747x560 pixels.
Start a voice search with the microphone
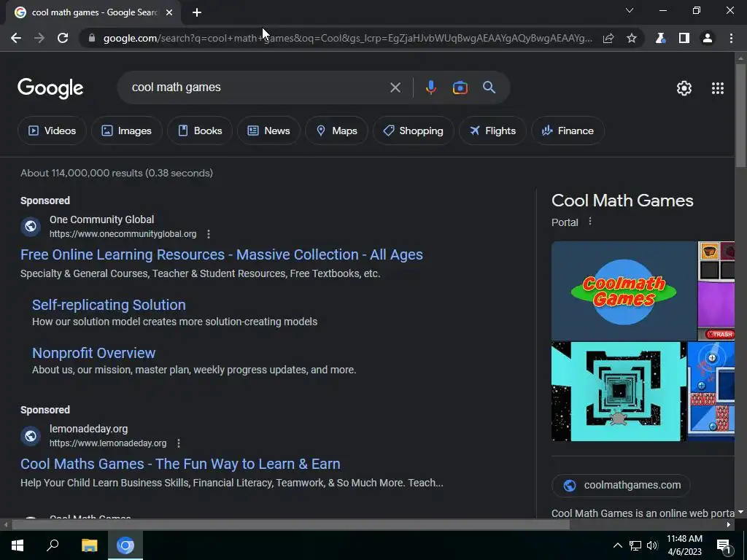[x=430, y=87]
